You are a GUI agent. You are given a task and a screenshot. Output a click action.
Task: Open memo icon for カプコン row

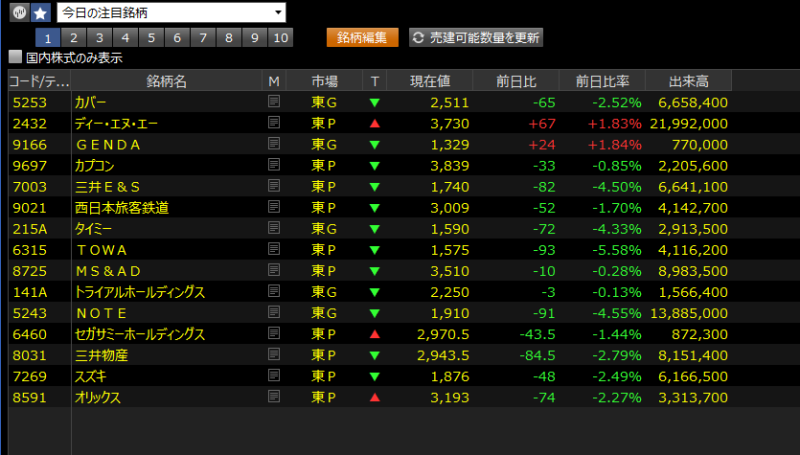[x=274, y=165]
